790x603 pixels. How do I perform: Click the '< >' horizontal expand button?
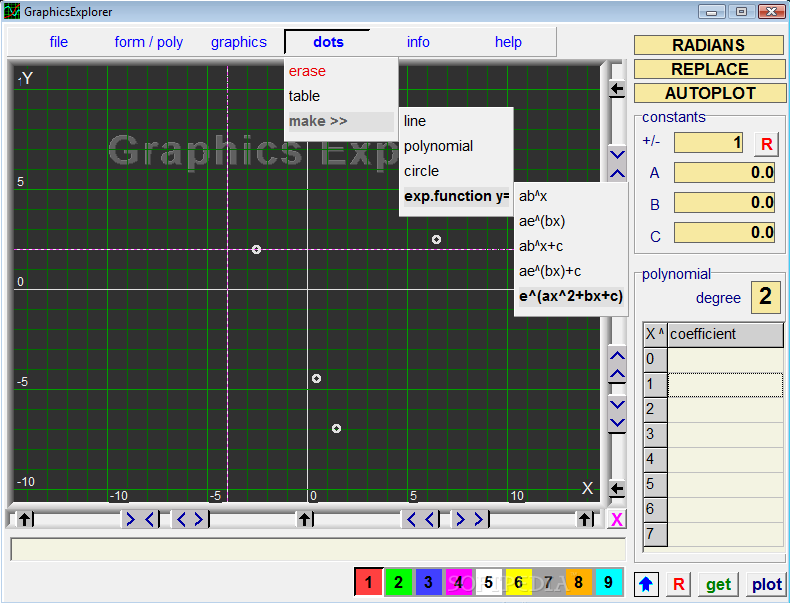[x=190, y=519]
